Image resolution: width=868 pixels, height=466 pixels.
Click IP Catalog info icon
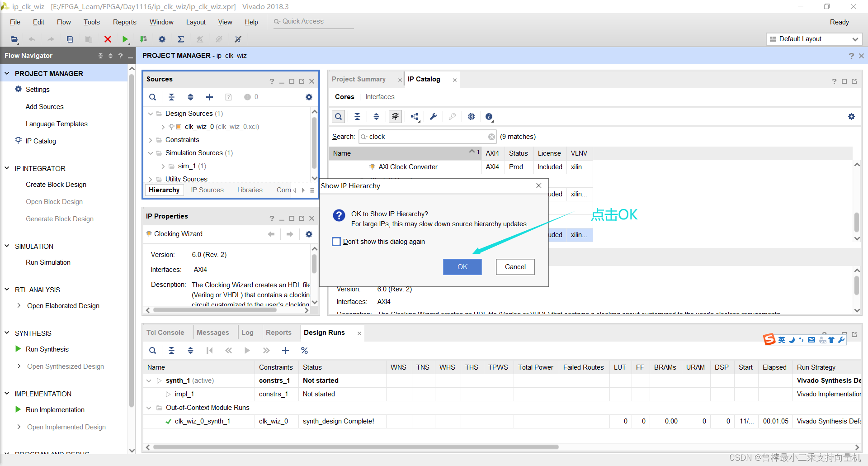[489, 117]
